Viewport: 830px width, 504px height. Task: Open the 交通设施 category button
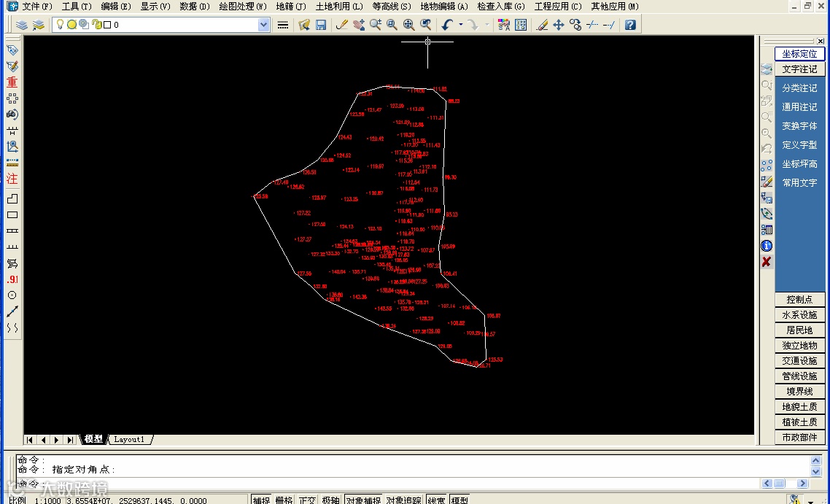(799, 361)
